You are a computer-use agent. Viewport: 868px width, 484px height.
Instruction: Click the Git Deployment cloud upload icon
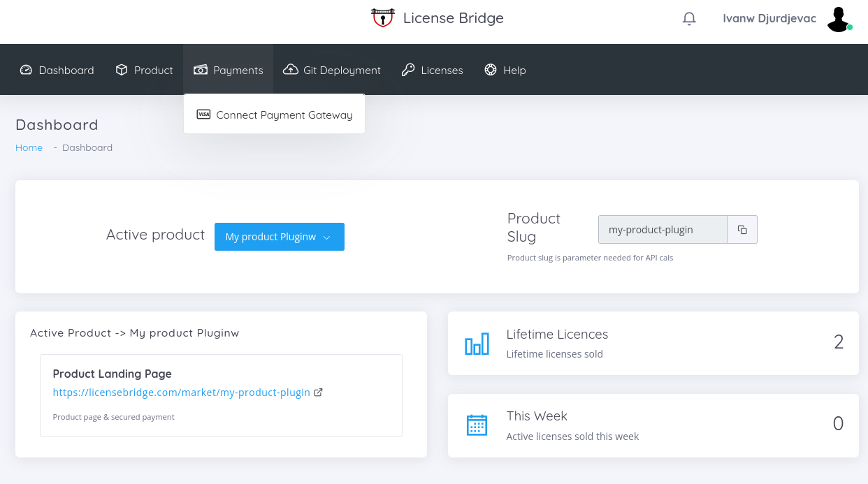(x=290, y=70)
